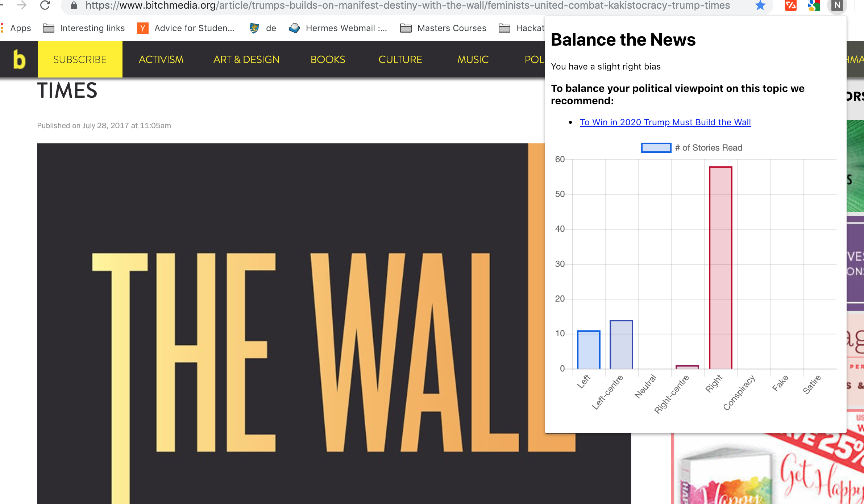864x504 pixels.
Task: Click the site padlock security icon
Action: click(74, 5)
